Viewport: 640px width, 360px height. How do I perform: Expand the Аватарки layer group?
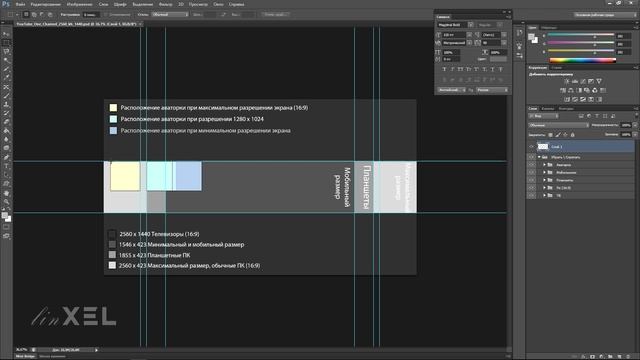(x=544, y=165)
